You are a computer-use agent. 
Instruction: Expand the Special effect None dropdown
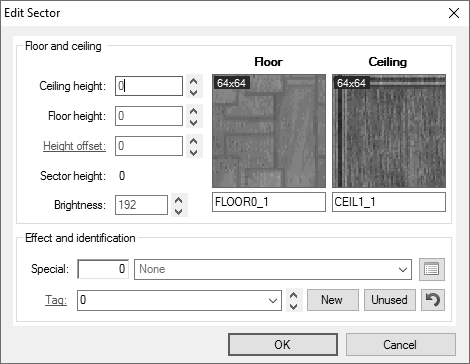tap(403, 269)
